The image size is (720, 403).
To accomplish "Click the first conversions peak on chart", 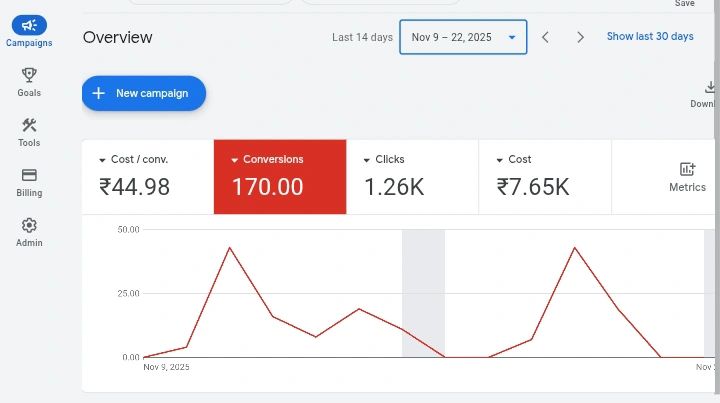I will pyautogui.click(x=230, y=247).
